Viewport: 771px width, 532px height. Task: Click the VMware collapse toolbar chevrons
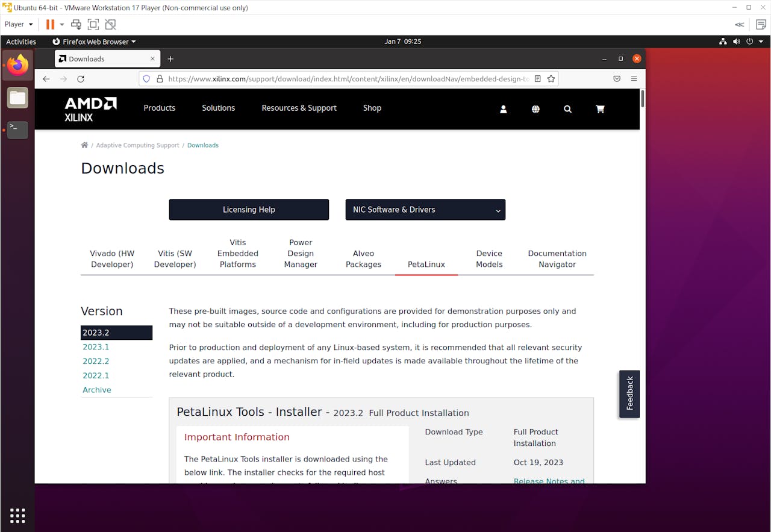coord(740,25)
